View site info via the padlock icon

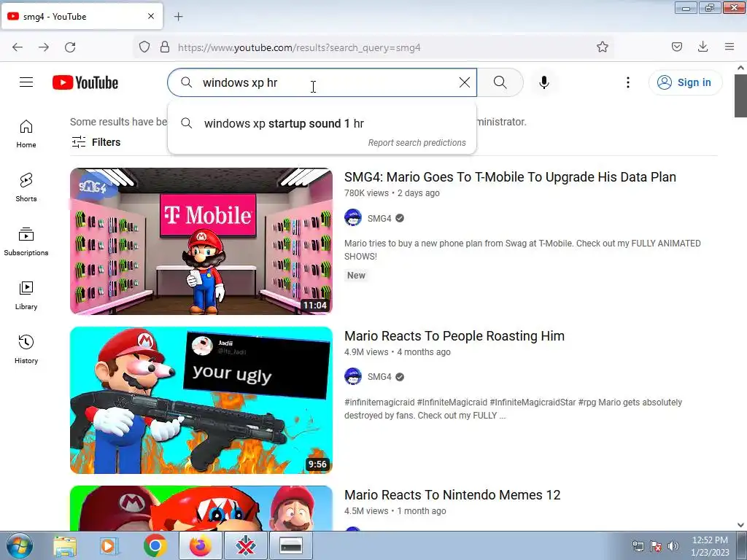click(x=165, y=47)
